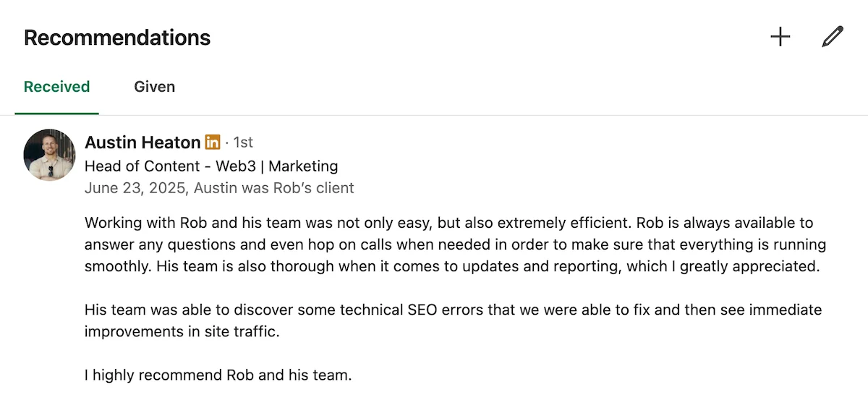Click the line starting 'smoothly. His team'
This screenshot has width=868, height=408.
coord(452,266)
